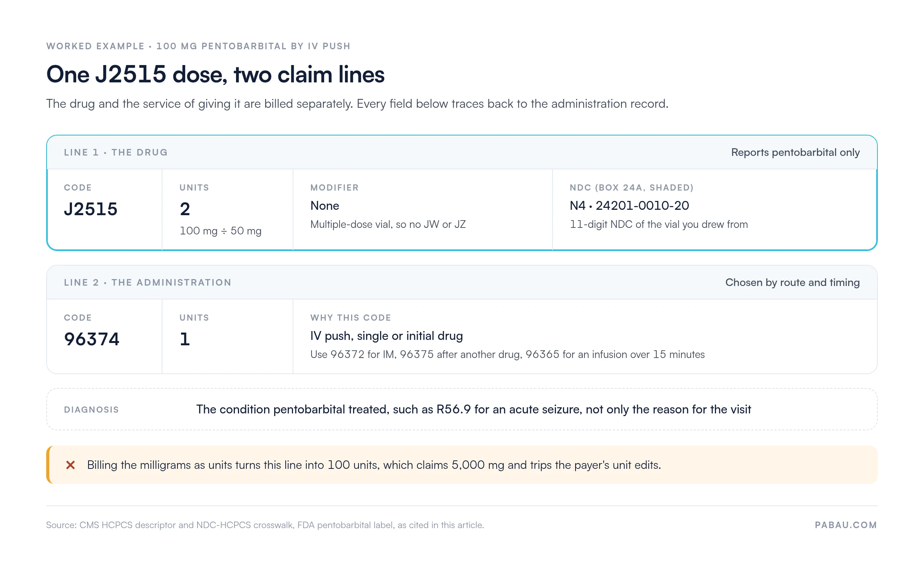Click the 'LINE 2 · THE ADMINISTRATION' header
The width and height of the screenshot is (924, 562).
tap(148, 283)
